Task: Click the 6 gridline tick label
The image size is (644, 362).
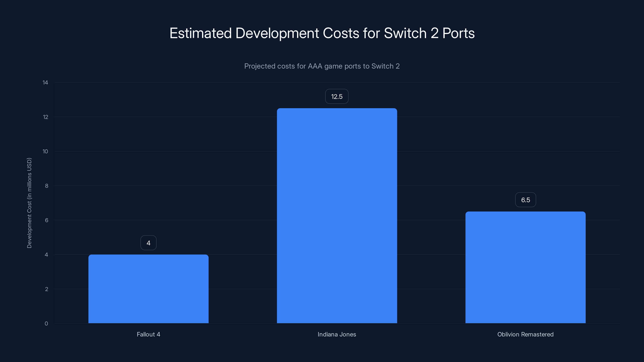Action: click(x=47, y=220)
